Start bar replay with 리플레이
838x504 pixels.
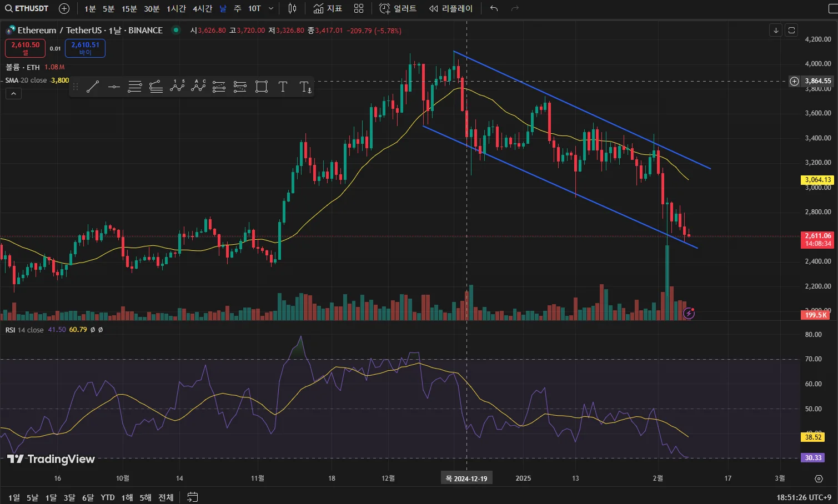[x=450, y=8]
